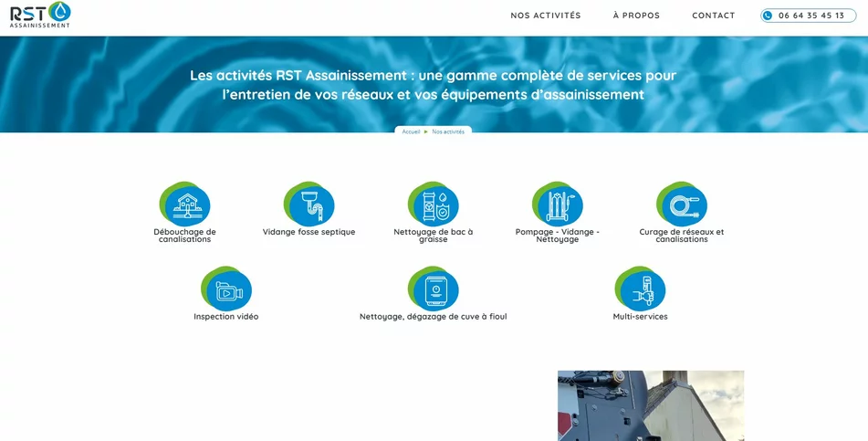Open the Vidange fosse septique icon
The width and height of the screenshot is (868, 441).
[309, 204]
